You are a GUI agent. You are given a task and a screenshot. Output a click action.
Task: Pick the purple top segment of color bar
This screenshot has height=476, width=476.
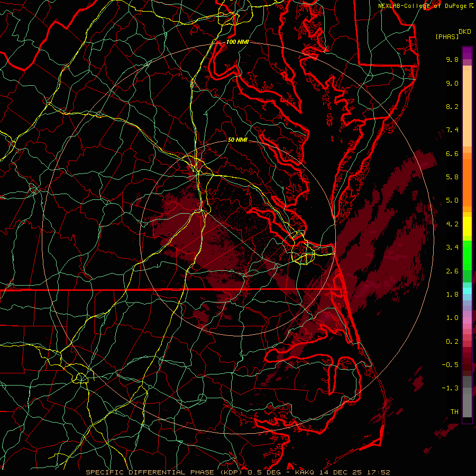(467, 53)
